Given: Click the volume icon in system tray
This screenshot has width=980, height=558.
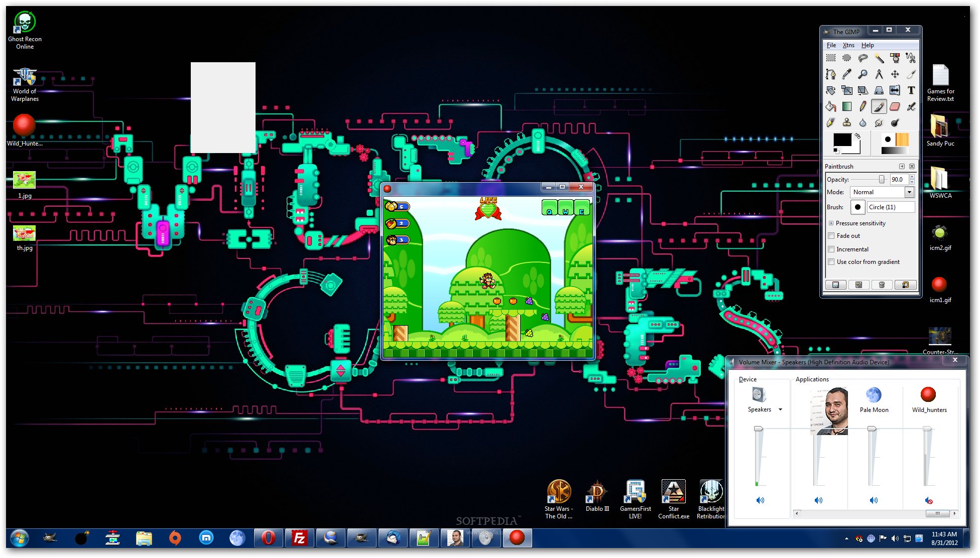Looking at the screenshot, I should [x=895, y=538].
